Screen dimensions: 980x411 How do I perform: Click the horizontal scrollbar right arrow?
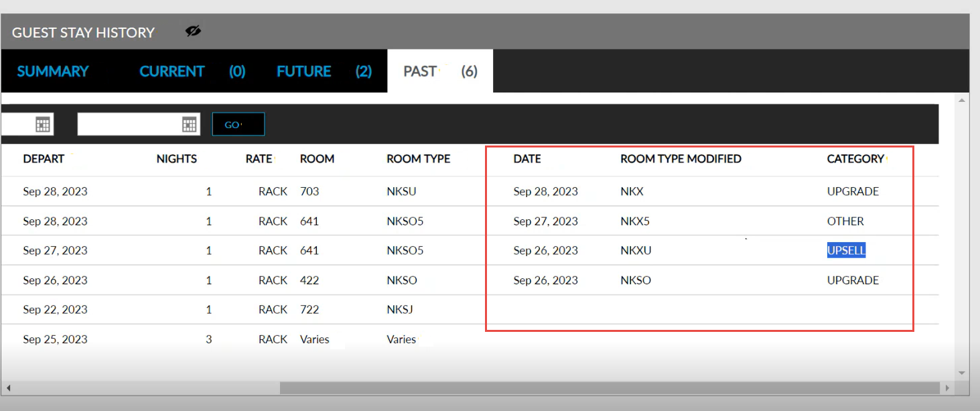point(947,388)
